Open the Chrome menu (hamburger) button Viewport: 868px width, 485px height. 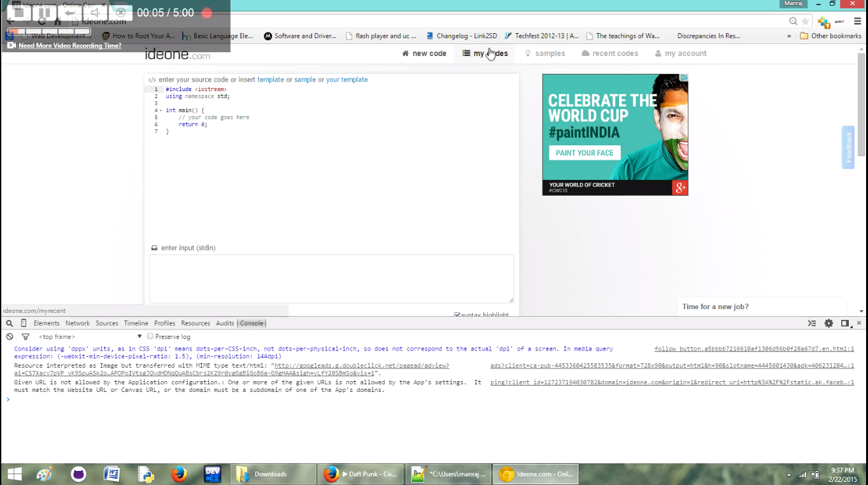click(x=857, y=22)
